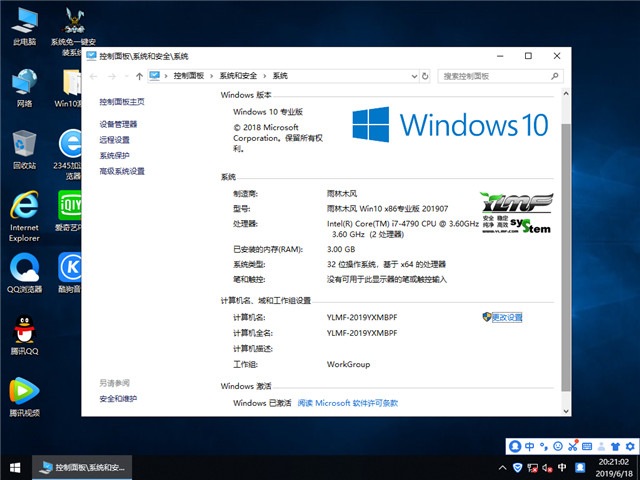Toggle punctuation mode on IME toolbar
640x480 pixels.
[544, 446]
